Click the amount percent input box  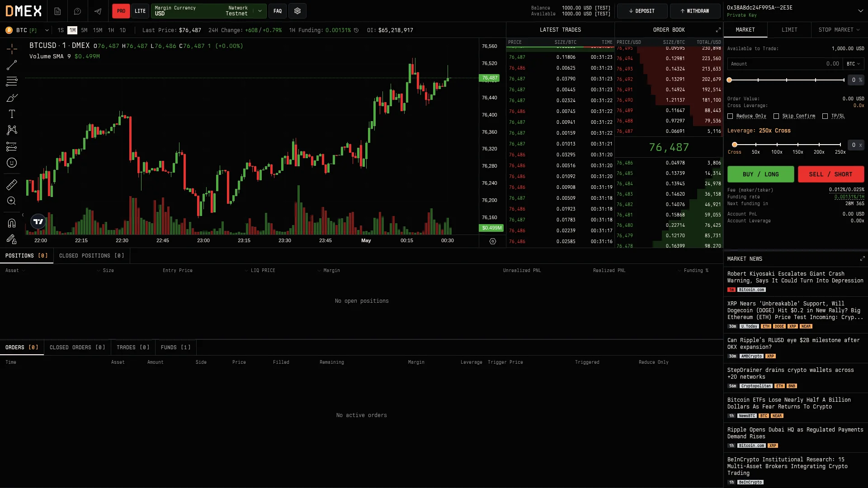coord(855,80)
